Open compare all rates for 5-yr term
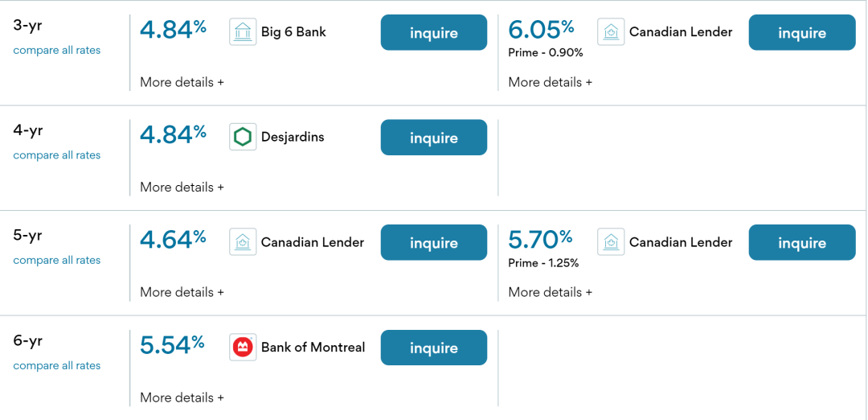This screenshot has height=420, width=868. pos(57,260)
